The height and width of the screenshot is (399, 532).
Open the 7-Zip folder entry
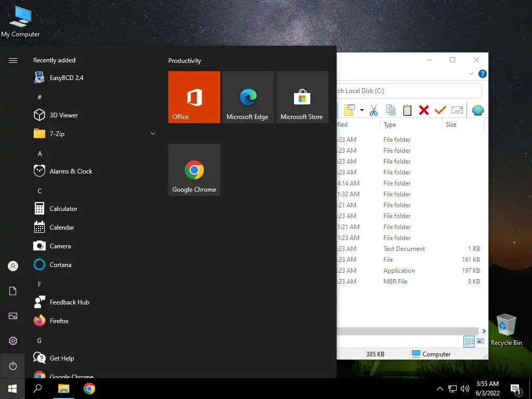tap(95, 134)
